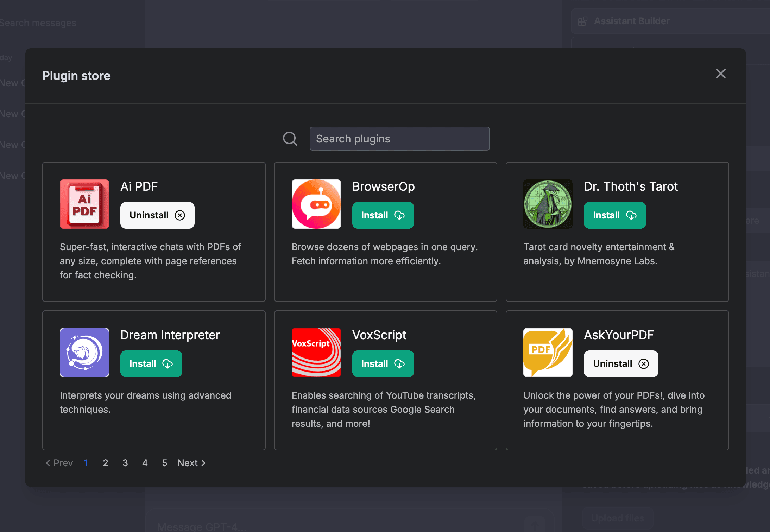Uninstall the AskYourPDF plugin
This screenshot has height=532, width=770.
click(621, 364)
